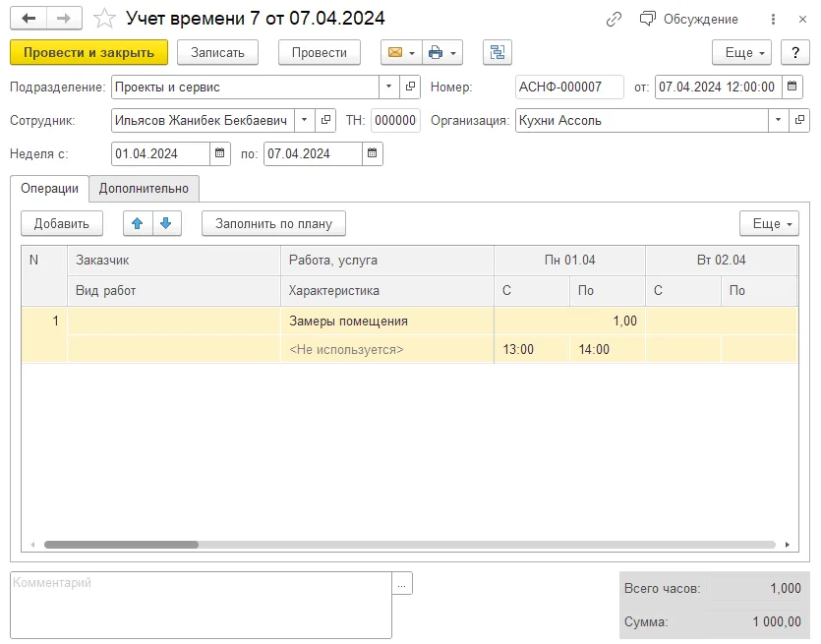The width and height of the screenshot is (821, 644).
Task: Move row up with blue arrow
Action: pyautogui.click(x=138, y=223)
